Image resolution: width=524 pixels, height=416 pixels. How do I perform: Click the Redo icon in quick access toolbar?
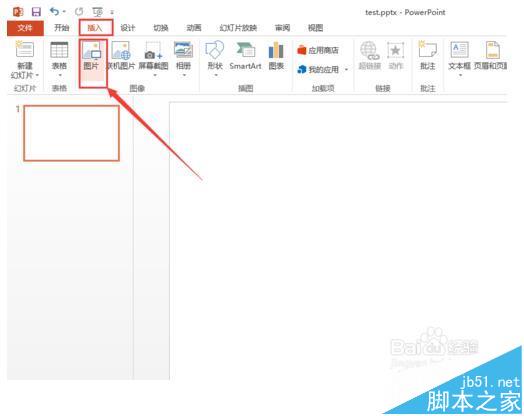[x=79, y=12]
